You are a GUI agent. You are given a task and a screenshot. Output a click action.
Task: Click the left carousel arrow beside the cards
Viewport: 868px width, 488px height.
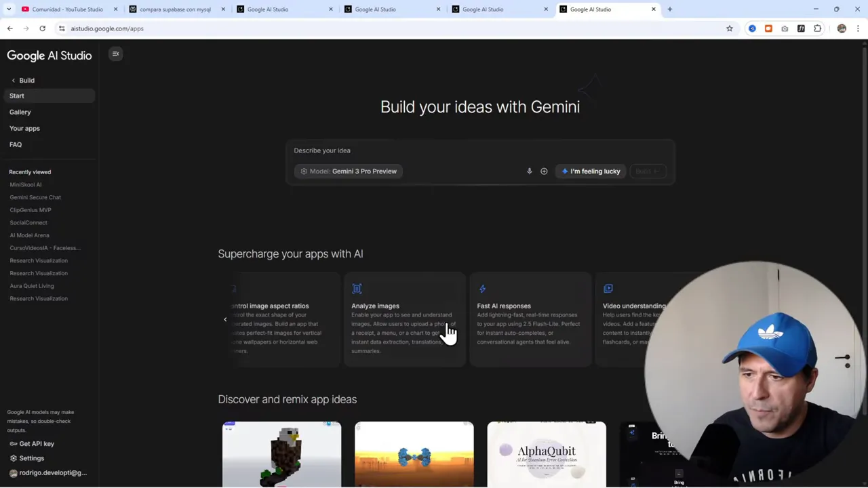[x=225, y=319]
